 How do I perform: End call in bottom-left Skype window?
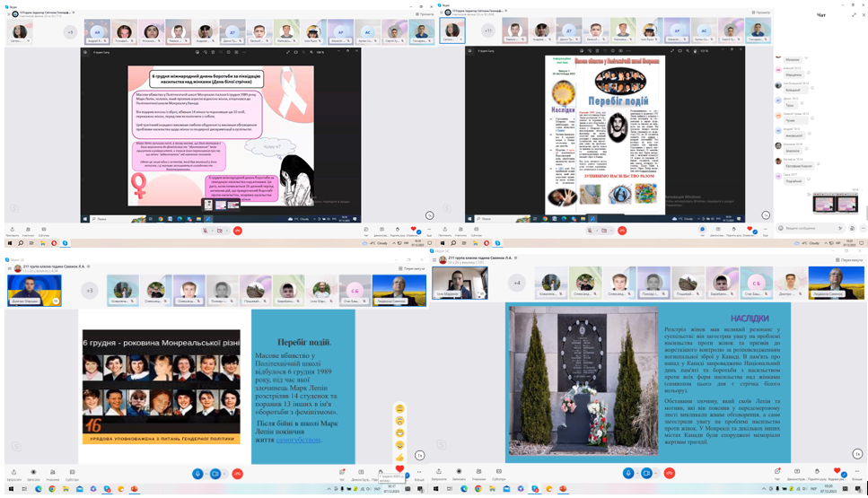[x=238, y=474]
